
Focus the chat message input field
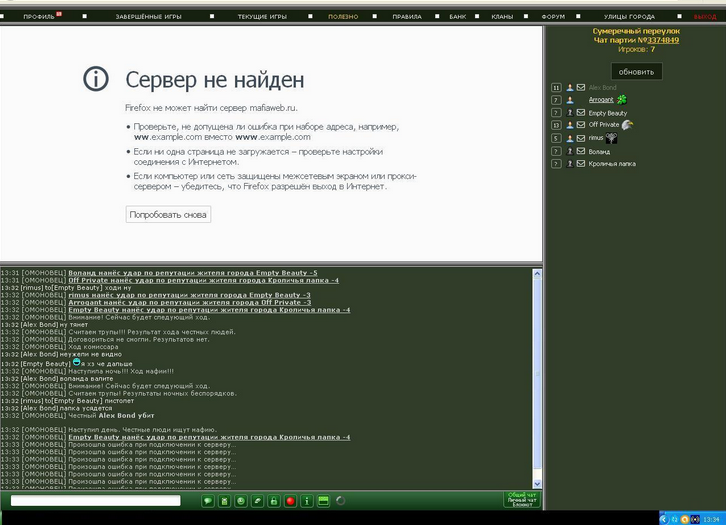[96, 501]
